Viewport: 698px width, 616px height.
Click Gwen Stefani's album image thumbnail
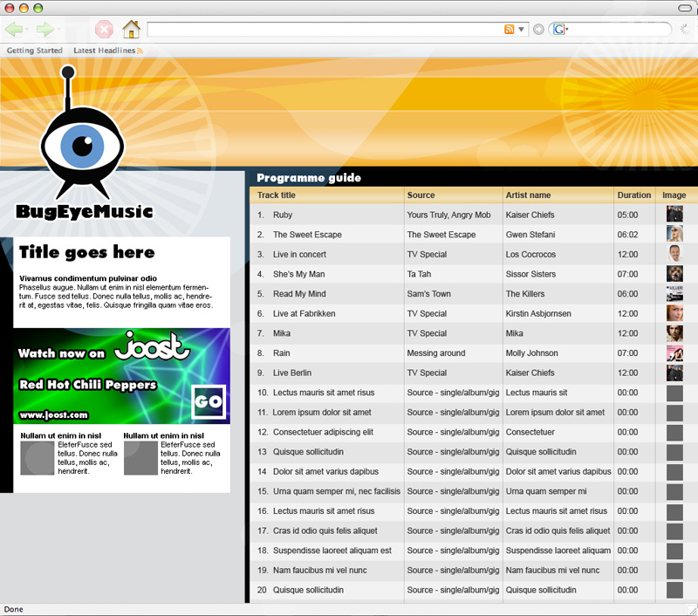(x=674, y=234)
